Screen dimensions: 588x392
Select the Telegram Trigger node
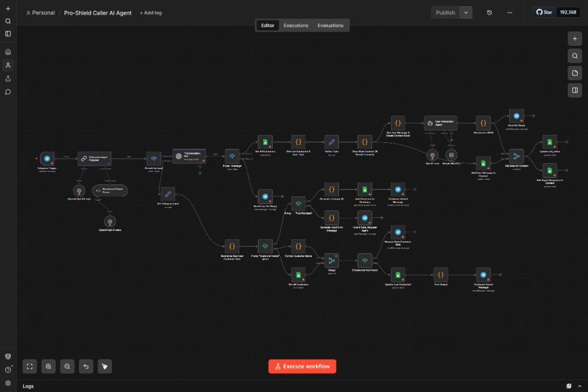pyautogui.click(x=47, y=159)
